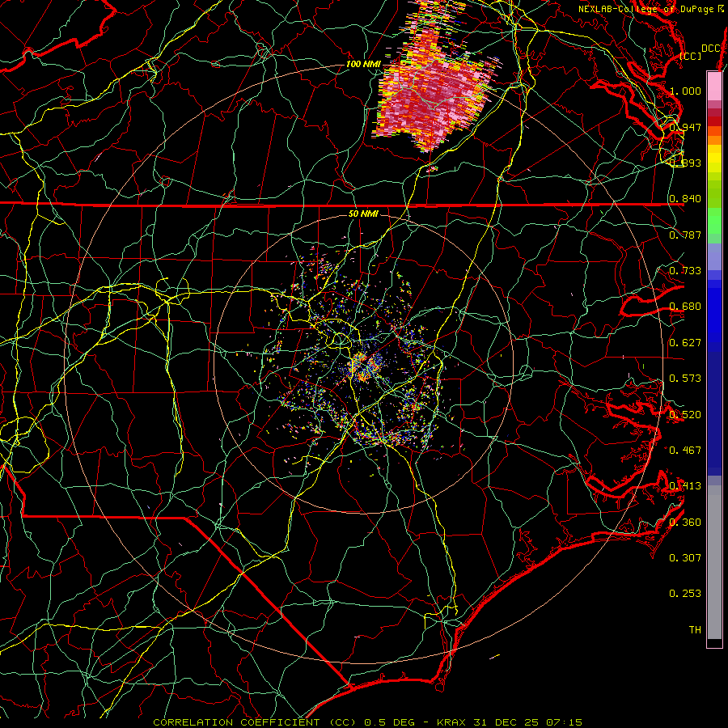Select the 0.360 scale value

pyautogui.click(x=685, y=522)
